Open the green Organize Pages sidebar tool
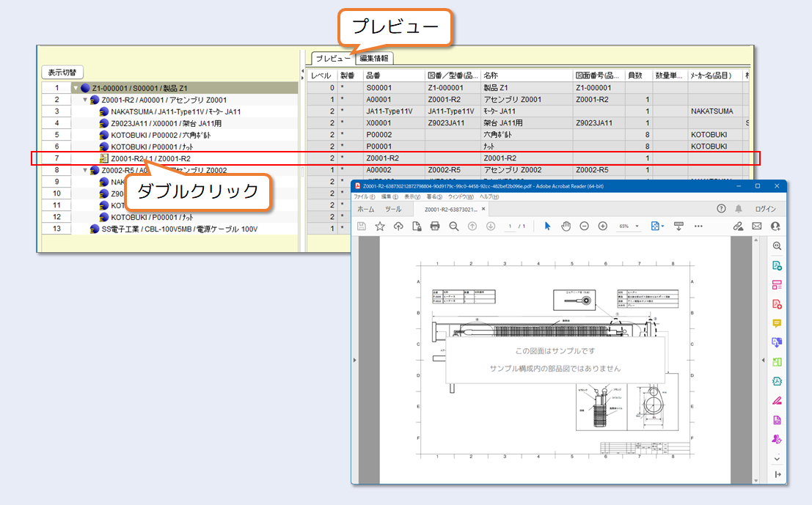This screenshot has width=812, height=505. pyautogui.click(x=777, y=362)
